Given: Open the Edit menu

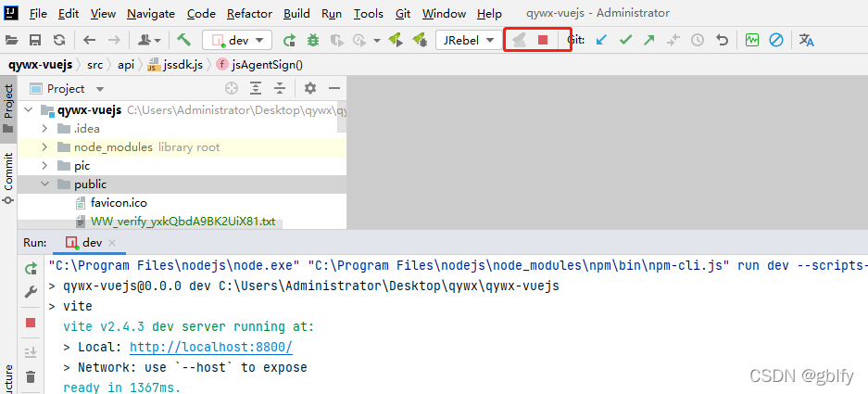Looking at the screenshot, I should (x=69, y=13).
